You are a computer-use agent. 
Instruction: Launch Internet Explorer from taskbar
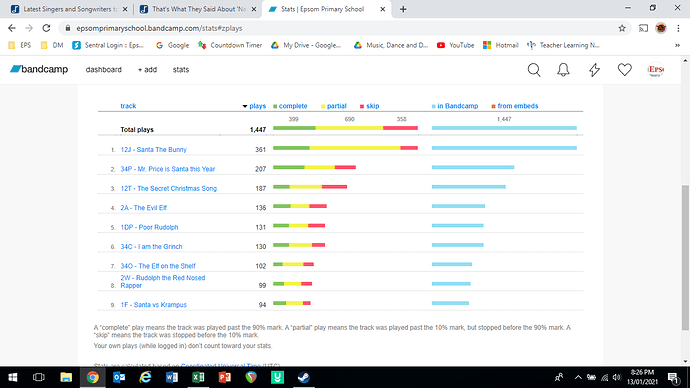point(145,377)
